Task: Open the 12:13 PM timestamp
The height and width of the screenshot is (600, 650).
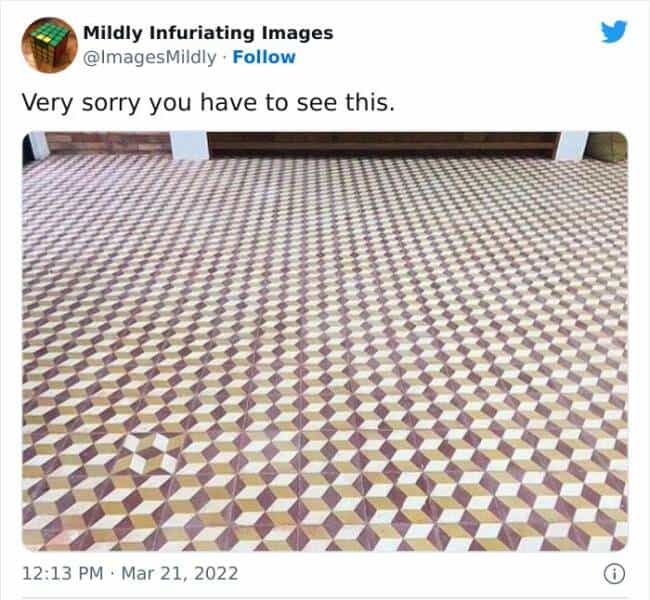Action: click(63, 574)
